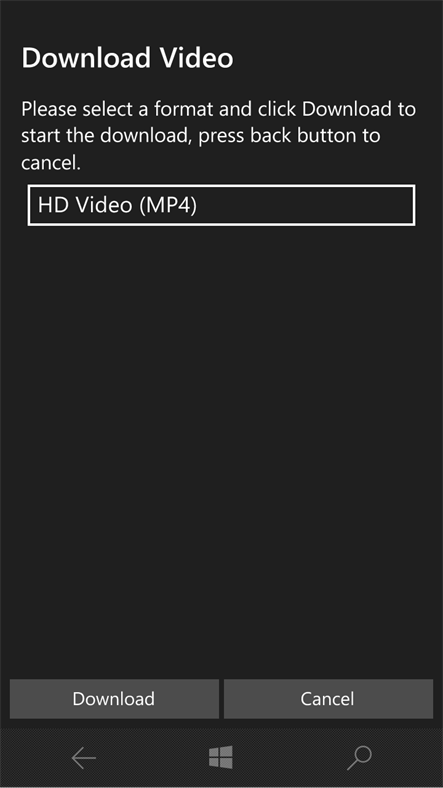Image resolution: width=443 pixels, height=788 pixels.
Task: Tap the back arrow navigation icon
Action: click(83, 758)
